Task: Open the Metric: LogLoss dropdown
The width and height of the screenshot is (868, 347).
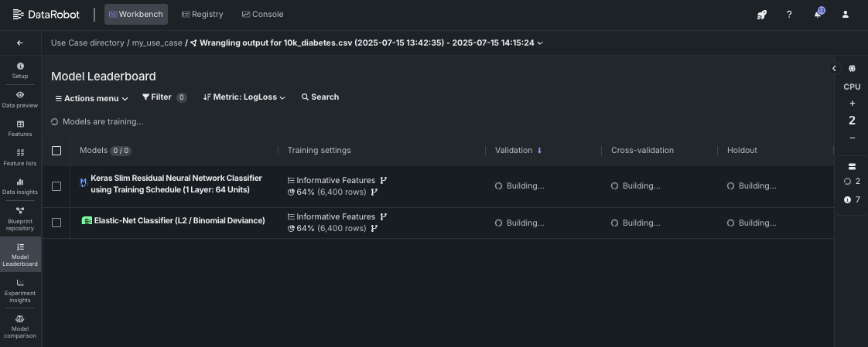Action: 244,97
